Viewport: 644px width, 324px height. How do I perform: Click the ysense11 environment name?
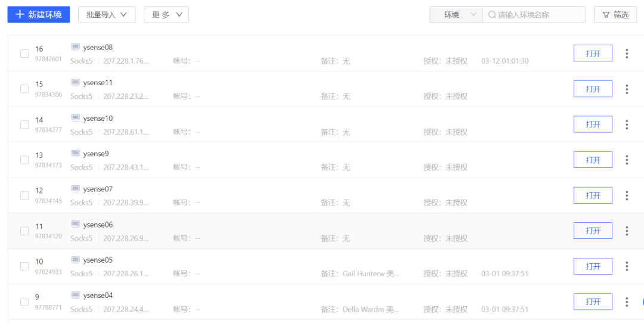[98, 83]
